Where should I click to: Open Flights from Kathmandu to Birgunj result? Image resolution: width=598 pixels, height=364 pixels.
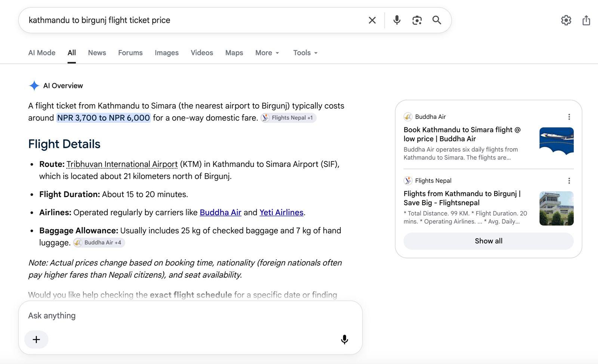(x=462, y=198)
